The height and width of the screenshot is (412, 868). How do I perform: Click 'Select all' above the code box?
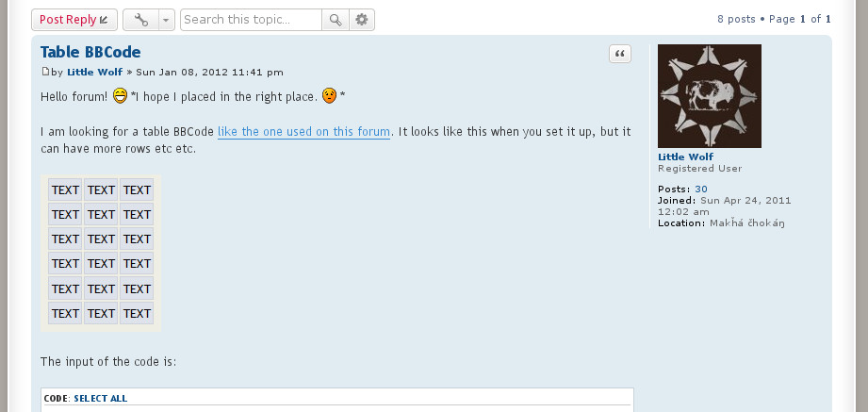(100, 398)
